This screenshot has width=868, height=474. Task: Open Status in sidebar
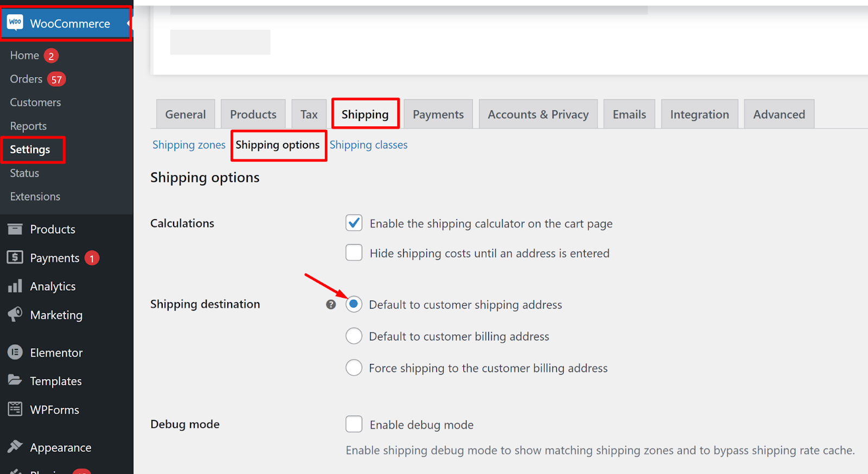pos(24,173)
